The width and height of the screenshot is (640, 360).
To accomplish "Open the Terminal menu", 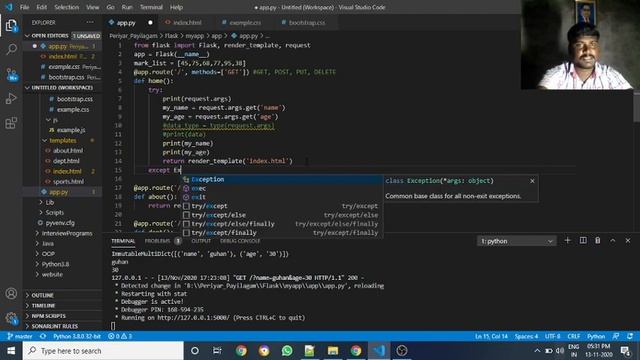I will tap(151, 7).
